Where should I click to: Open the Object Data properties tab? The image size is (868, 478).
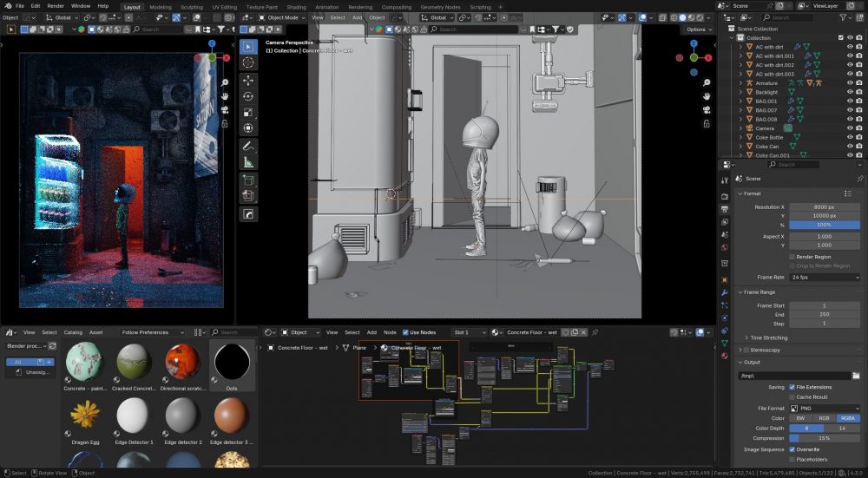click(725, 343)
